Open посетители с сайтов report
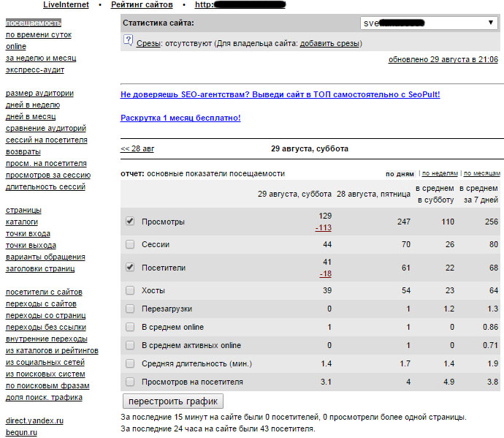 click(x=44, y=292)
